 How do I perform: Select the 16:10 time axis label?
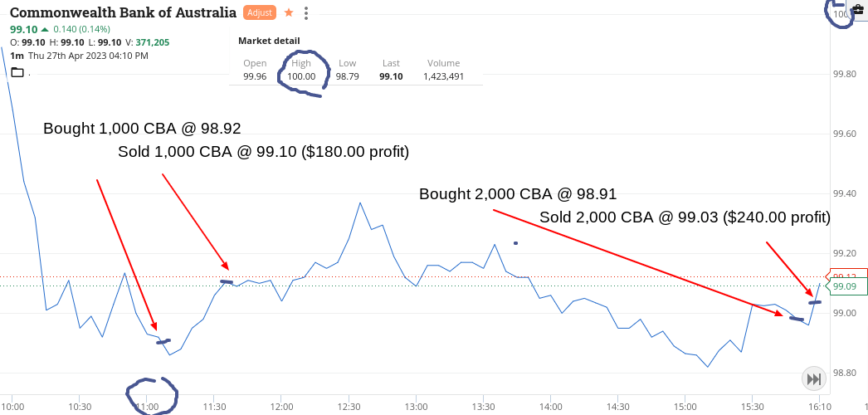[819, 406]
